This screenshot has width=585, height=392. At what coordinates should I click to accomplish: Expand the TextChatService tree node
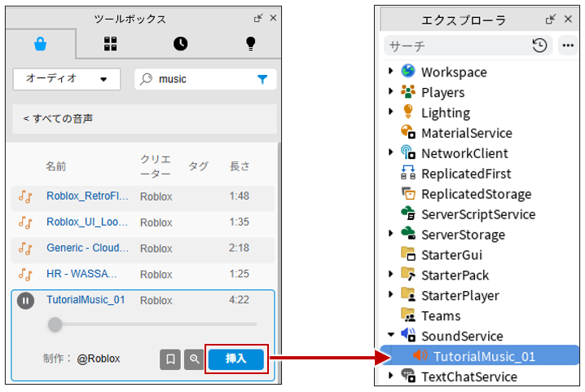click(x=390, y=375)
